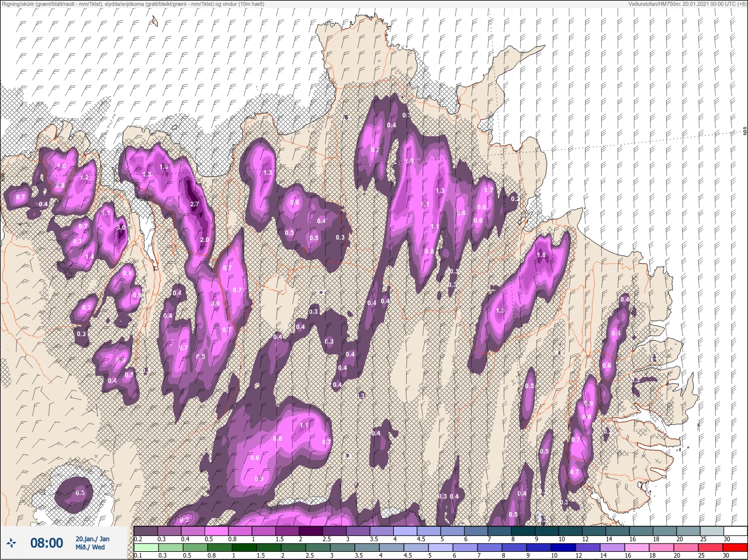Image resolution: width=748 pixels, height=560 pixels.
Task: Click the 2.0 snowfall value on the map
Action: [205, 240]
